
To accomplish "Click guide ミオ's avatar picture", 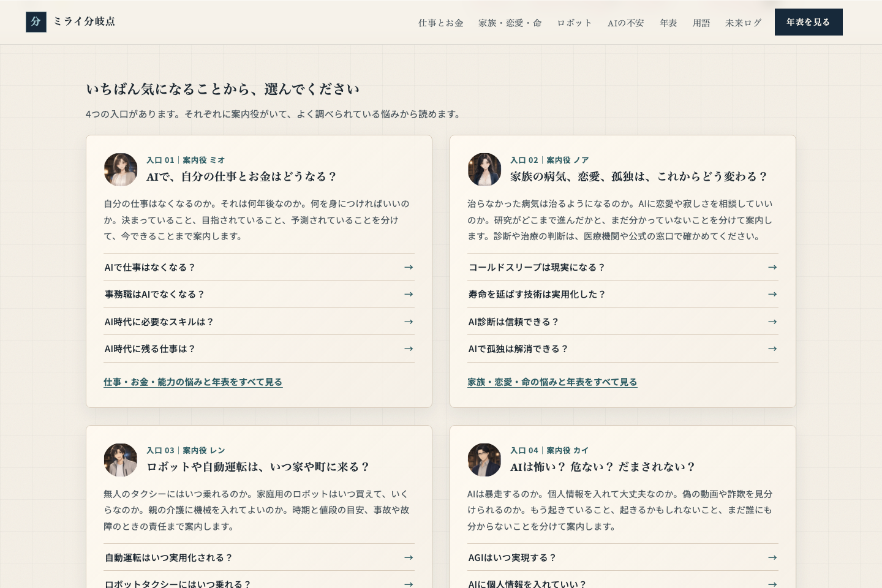I will (x=121, y=170).
